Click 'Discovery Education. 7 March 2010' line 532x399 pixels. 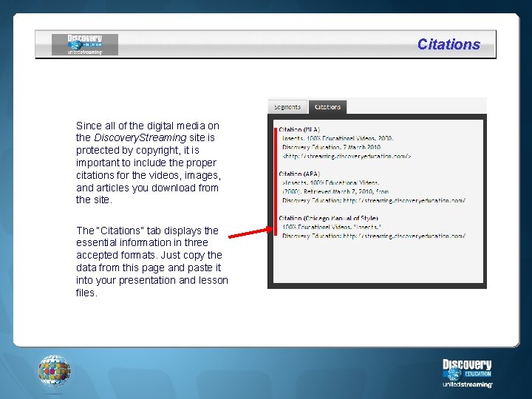tap(332, 147)
